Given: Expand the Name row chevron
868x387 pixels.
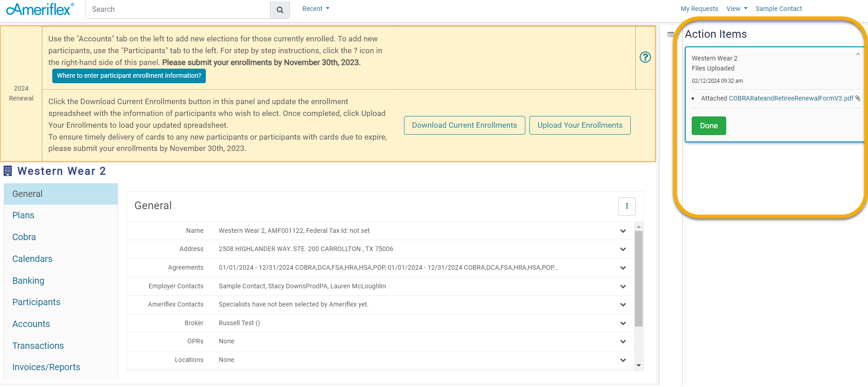Looking at the screenshot, I should click(x=623, y=231).
